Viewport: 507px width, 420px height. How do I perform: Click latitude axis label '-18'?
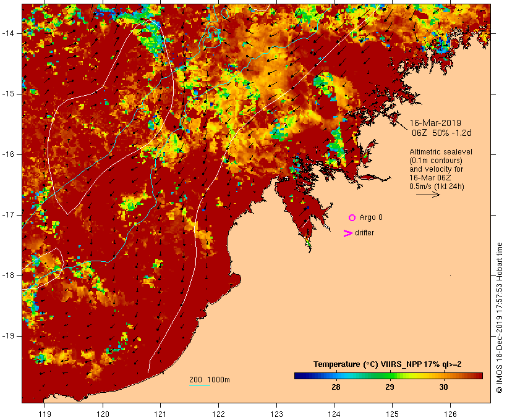tap(8, 275)
